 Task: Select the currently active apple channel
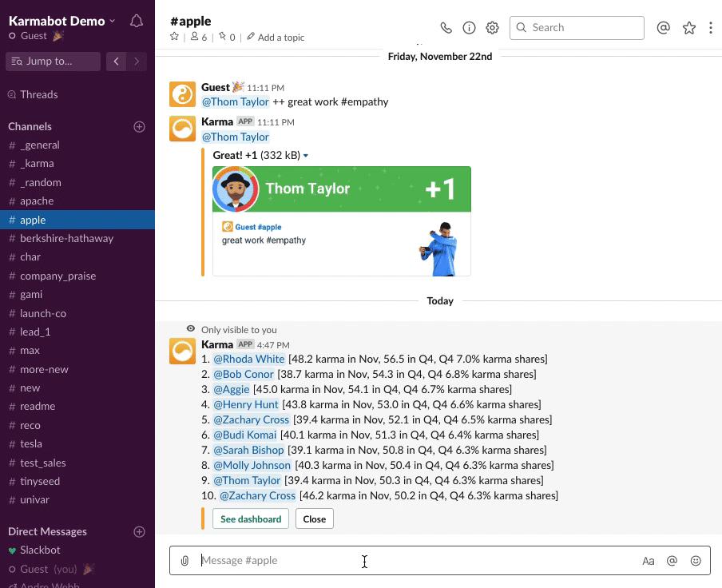77,220
